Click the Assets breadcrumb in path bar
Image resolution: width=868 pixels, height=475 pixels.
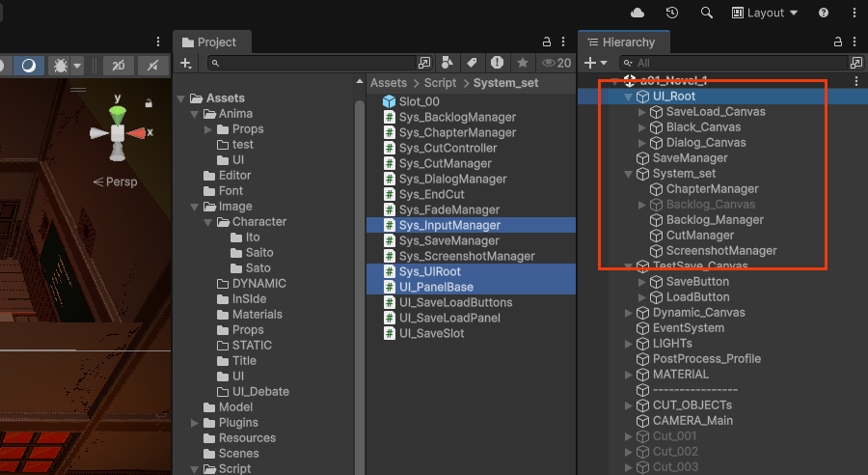389,83
